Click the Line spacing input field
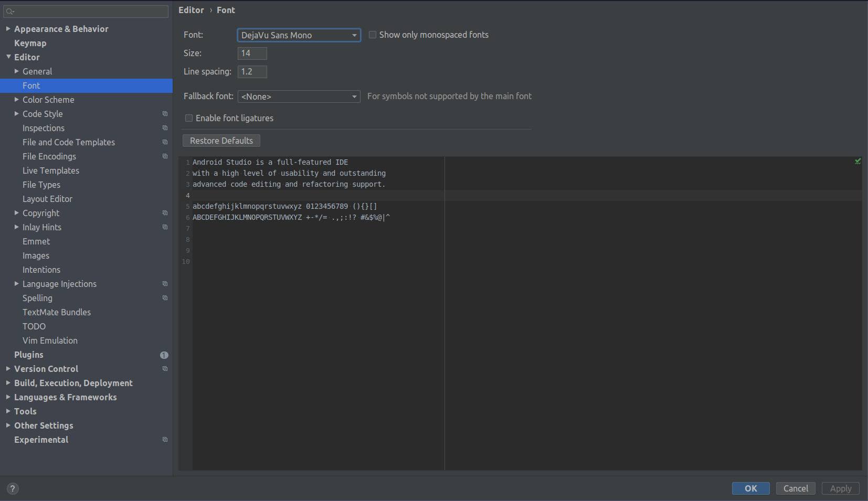This screenshot has width=868, height=501. pos(252,71)
